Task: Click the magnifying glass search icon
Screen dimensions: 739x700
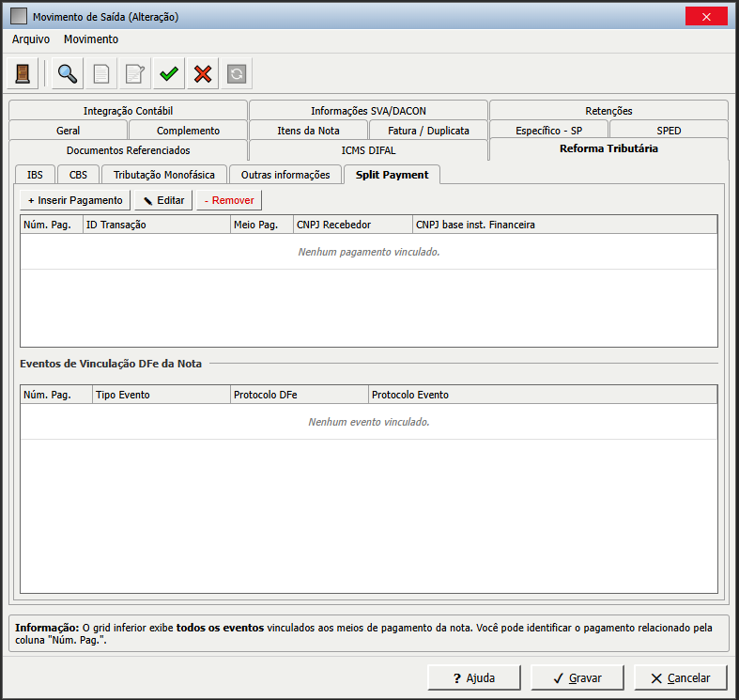Action: tap(68, 73)
